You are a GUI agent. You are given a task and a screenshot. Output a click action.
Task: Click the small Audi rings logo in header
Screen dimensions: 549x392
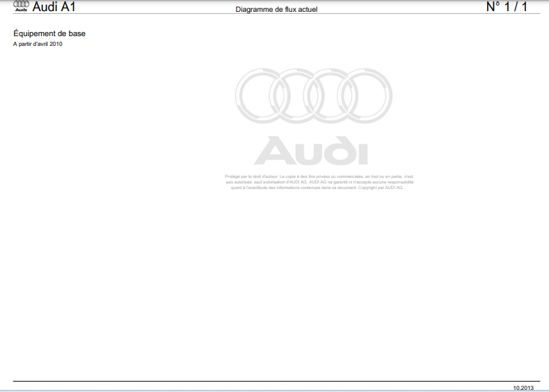[x=21, y=6]
